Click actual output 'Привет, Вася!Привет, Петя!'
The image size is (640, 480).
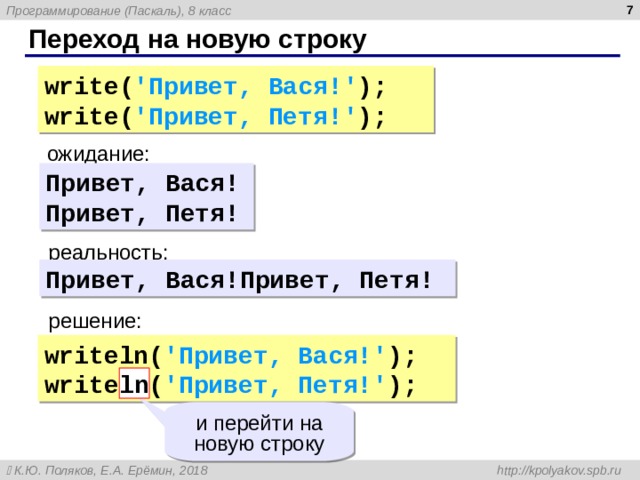(239, 280)
